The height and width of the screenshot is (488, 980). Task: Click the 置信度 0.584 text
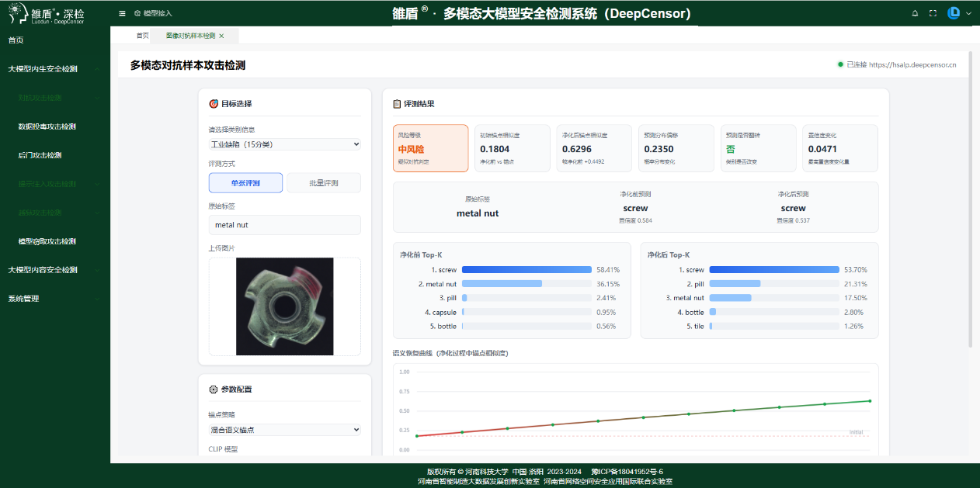(x=635, y=220)
